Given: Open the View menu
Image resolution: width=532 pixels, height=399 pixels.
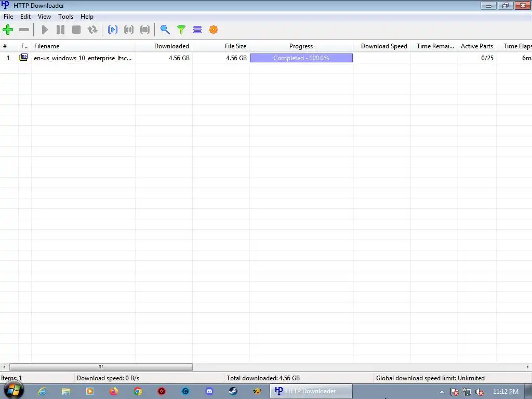Looking at the screenshot, I should [x=44, y=17].
